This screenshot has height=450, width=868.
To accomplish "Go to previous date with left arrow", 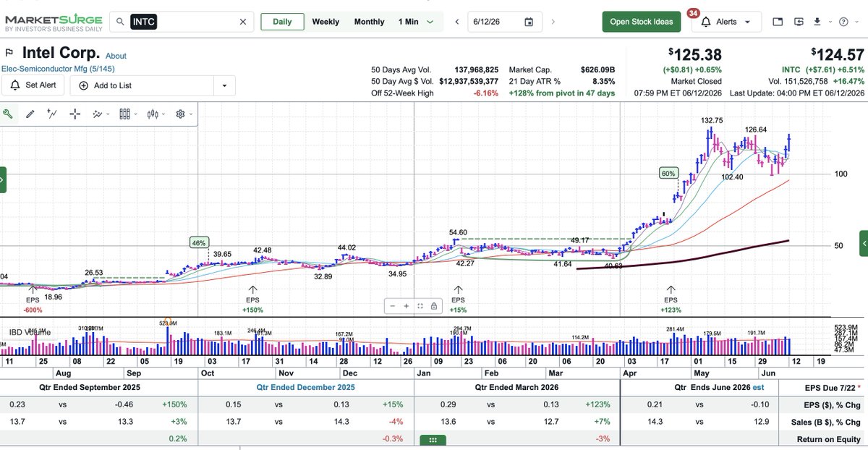I will tap(457, 22).
